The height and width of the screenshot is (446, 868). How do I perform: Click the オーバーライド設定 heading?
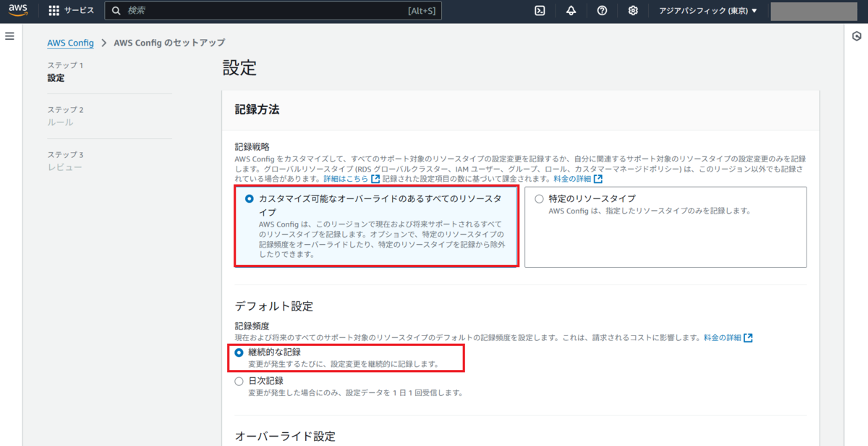[286, 437]
